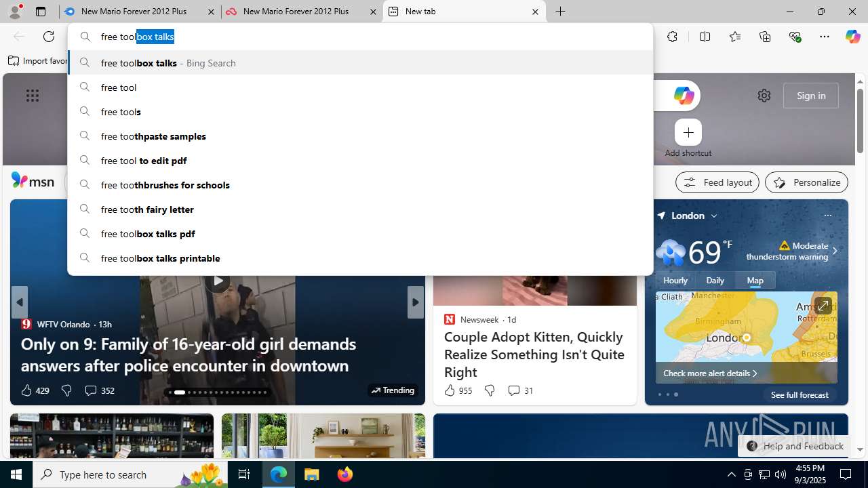
Task: Choose the 'free toothbrushes for schools' suggestion
Action: pyautogui.click(x=360, y=185)
